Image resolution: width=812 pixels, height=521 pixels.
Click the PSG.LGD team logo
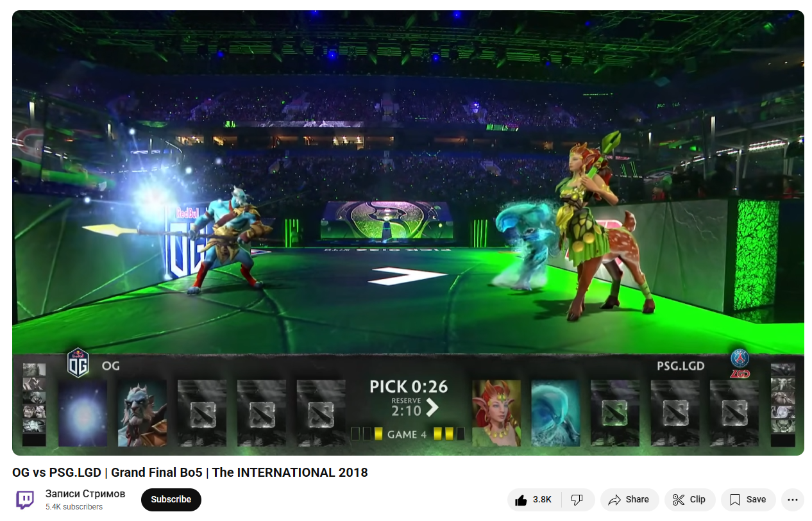pyautogui.click(x=740, y=363)
